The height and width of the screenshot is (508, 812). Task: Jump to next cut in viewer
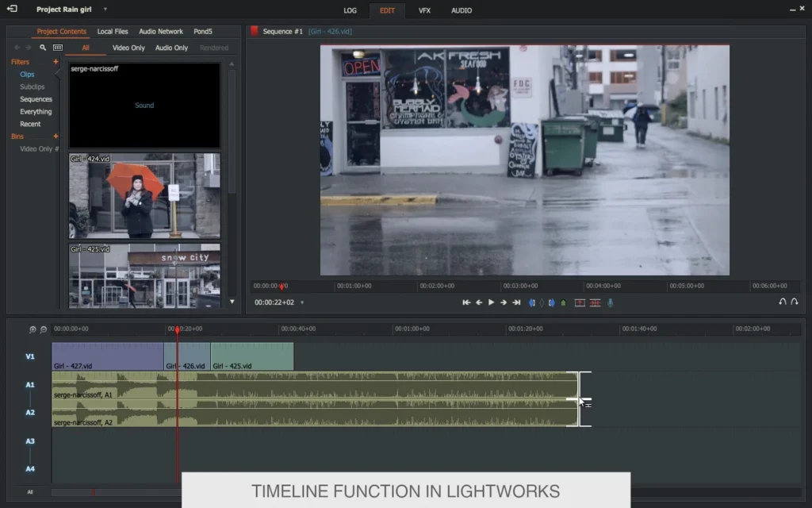(x=516, y=302)
